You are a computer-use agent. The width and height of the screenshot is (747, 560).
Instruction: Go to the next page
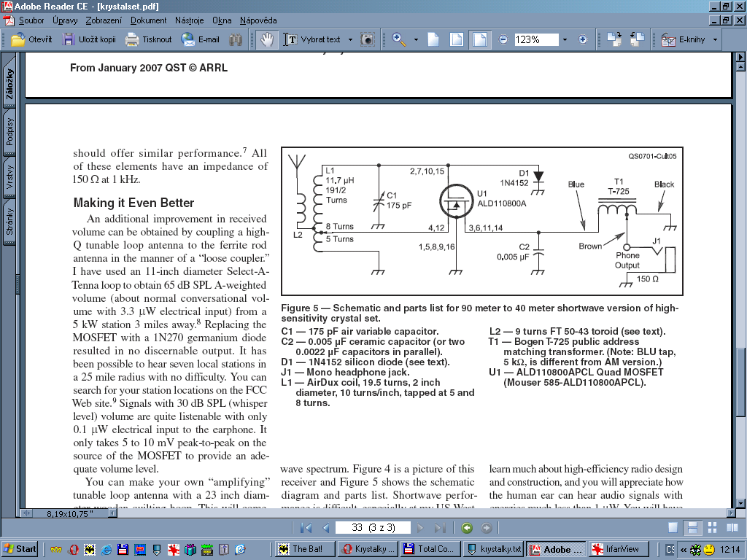coord(420,528)
